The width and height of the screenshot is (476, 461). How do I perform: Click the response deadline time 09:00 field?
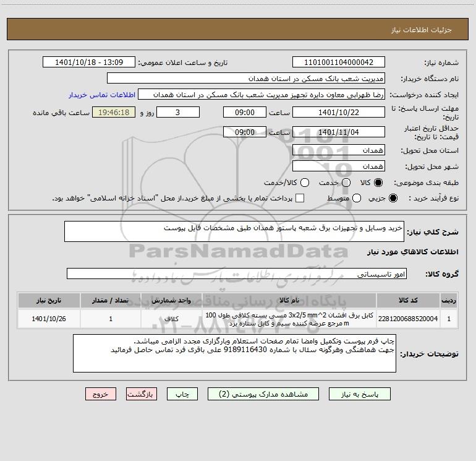coord(245,112)
